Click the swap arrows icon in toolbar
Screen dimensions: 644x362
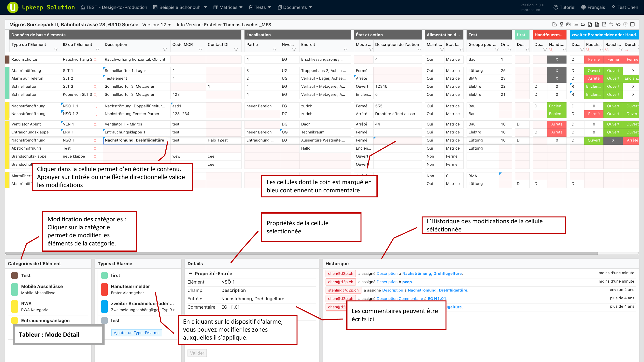click(x=611, y=24)
